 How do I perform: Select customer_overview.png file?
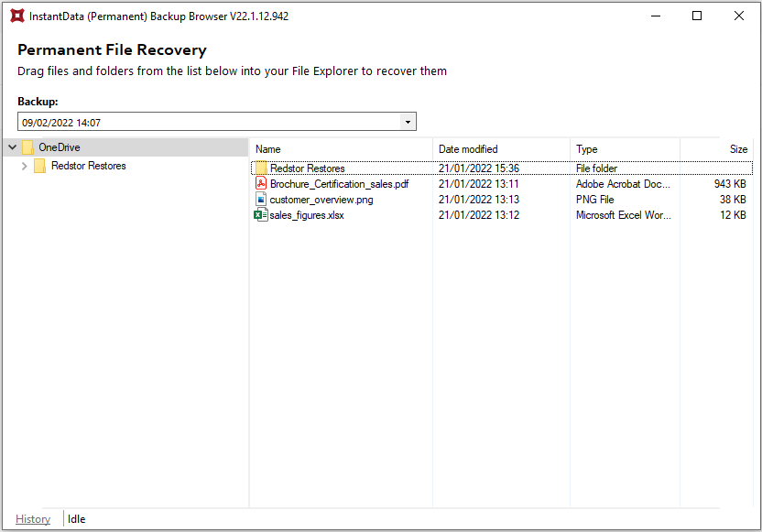321,200
